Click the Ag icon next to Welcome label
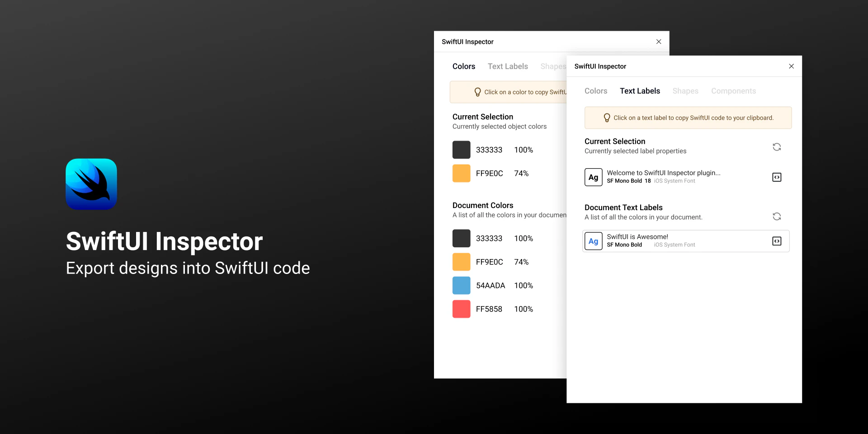This screenshot has width=868, height=434. pyautogui.click(x=594, y=177)
